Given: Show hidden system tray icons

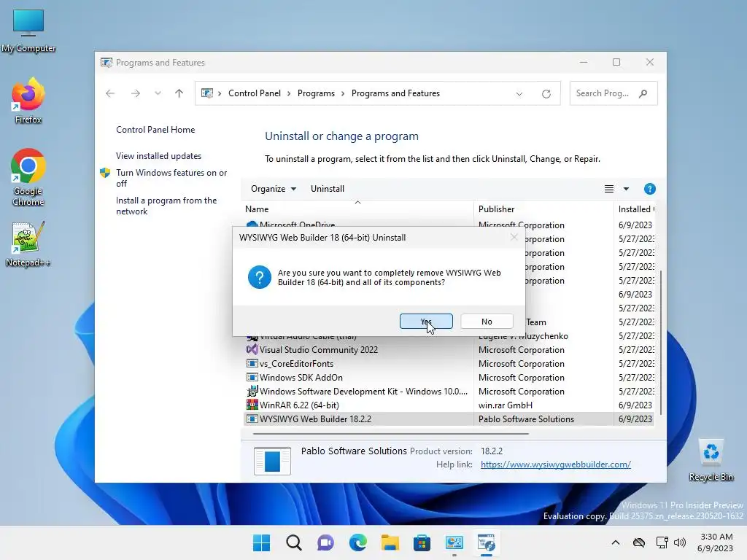Looking at the screenshot, I should 616,542.
